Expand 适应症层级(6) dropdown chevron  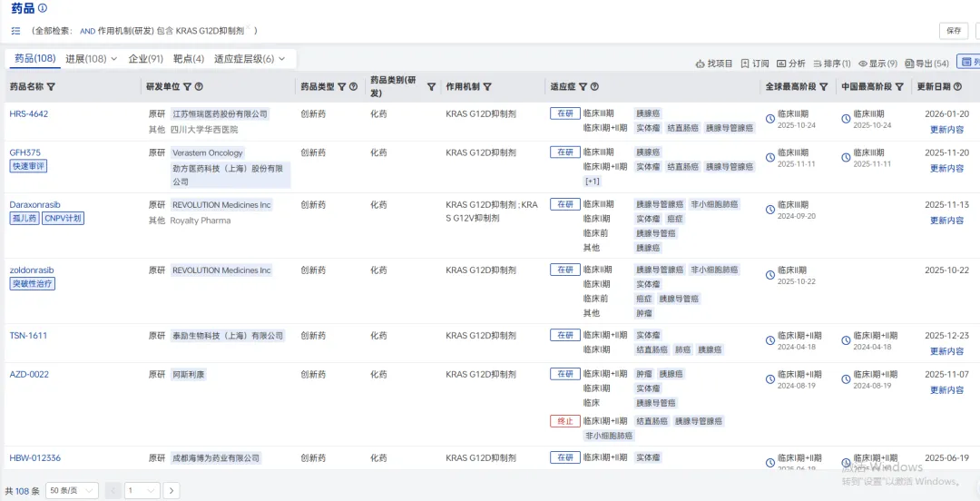tap(281, 59)
